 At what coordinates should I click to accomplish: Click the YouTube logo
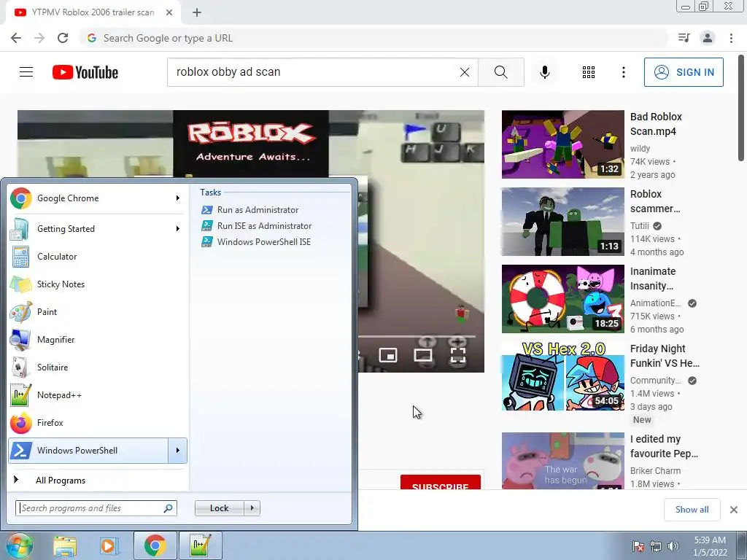tap(85, 72)
